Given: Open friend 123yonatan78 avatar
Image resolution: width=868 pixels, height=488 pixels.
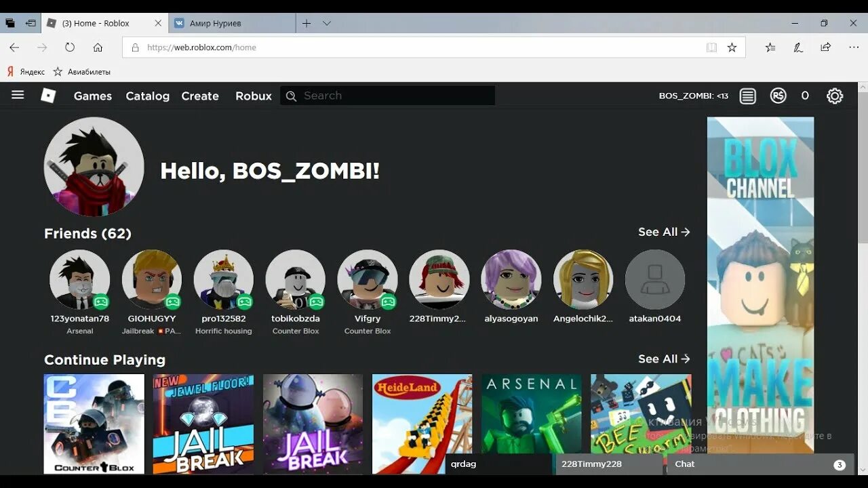Looking at the screenshot, I should [x=80, y=279].
